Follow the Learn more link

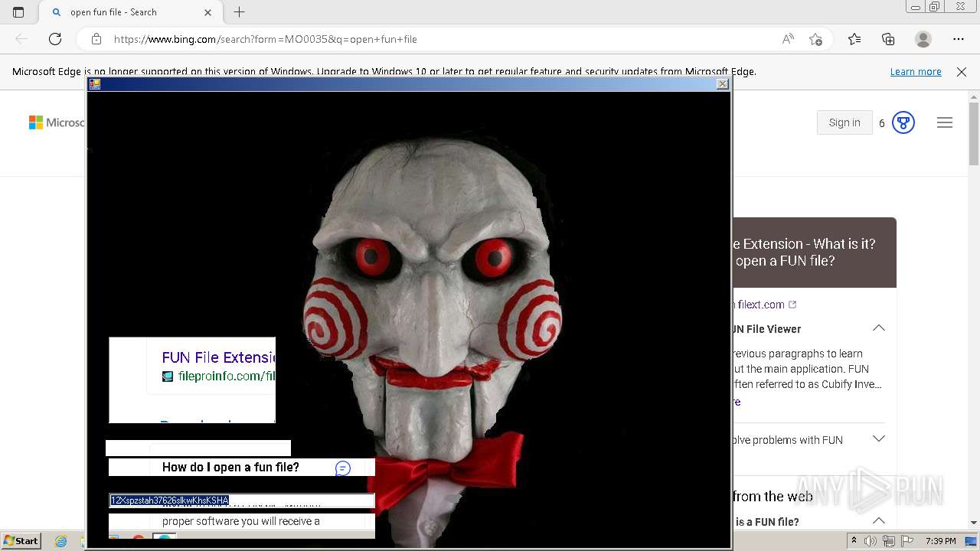tap(916, 72)
